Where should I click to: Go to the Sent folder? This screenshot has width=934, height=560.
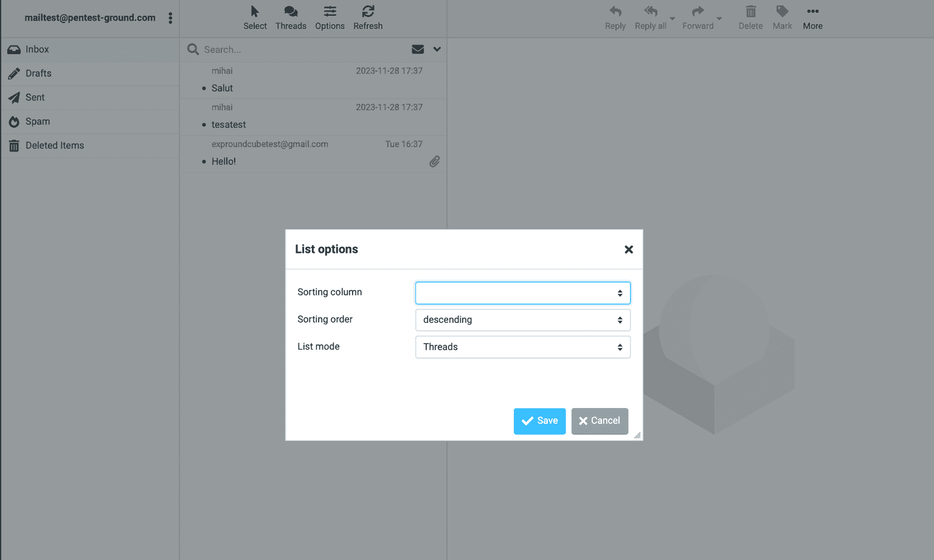(35, 97)
